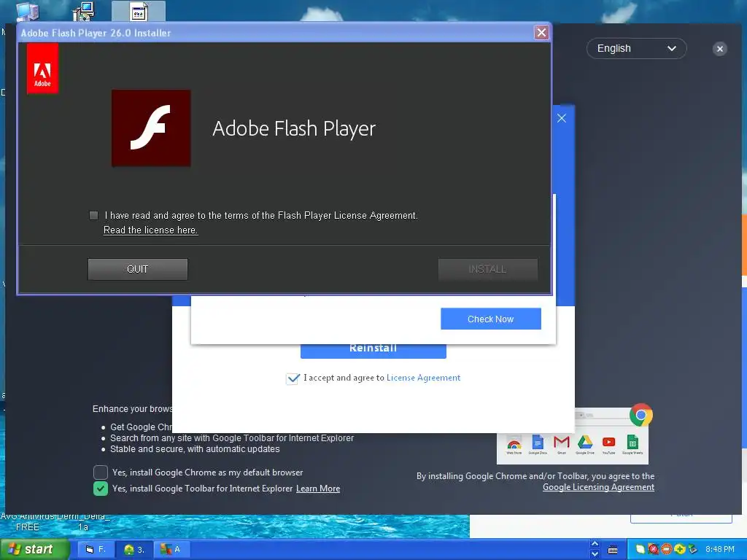Click the taskbar up arrow
Viewport: 747px width, 560px height.
coord(595,544)
